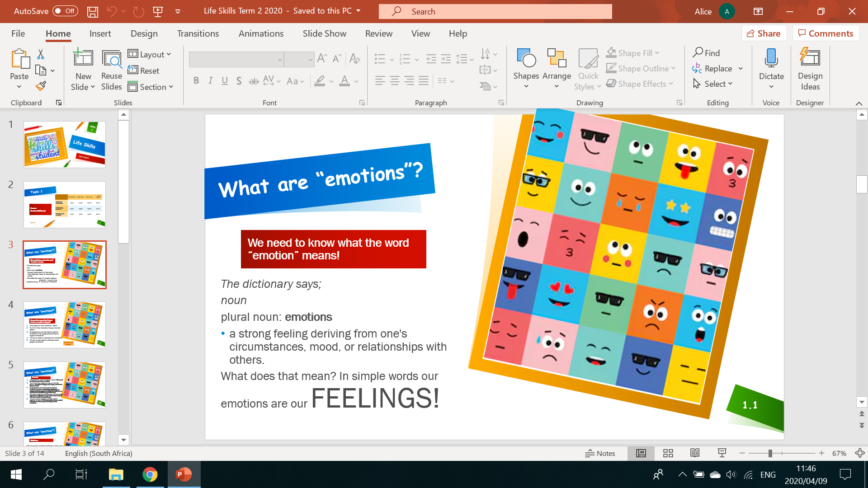Collapse the ribbon with chevron

859,103
